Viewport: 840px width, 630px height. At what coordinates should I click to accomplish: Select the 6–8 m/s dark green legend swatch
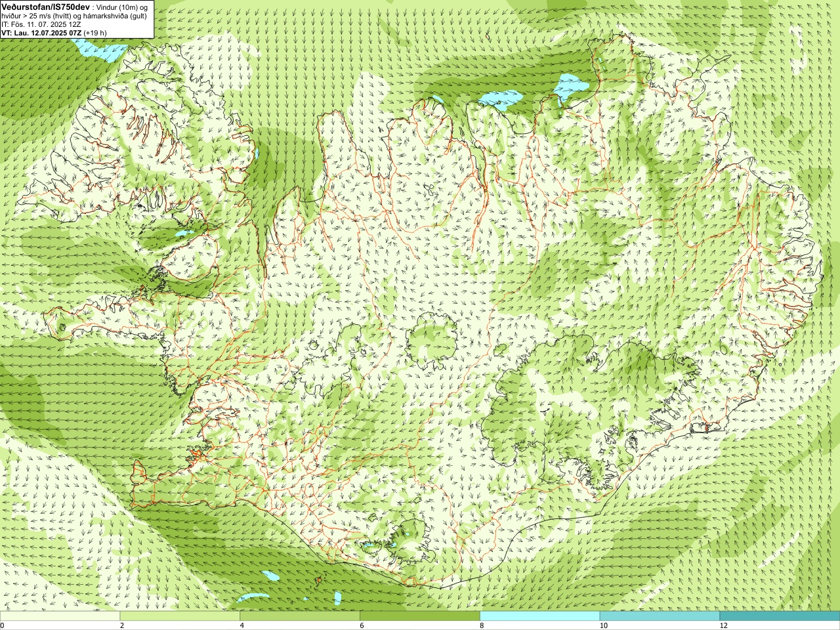[x=420, y=616]
